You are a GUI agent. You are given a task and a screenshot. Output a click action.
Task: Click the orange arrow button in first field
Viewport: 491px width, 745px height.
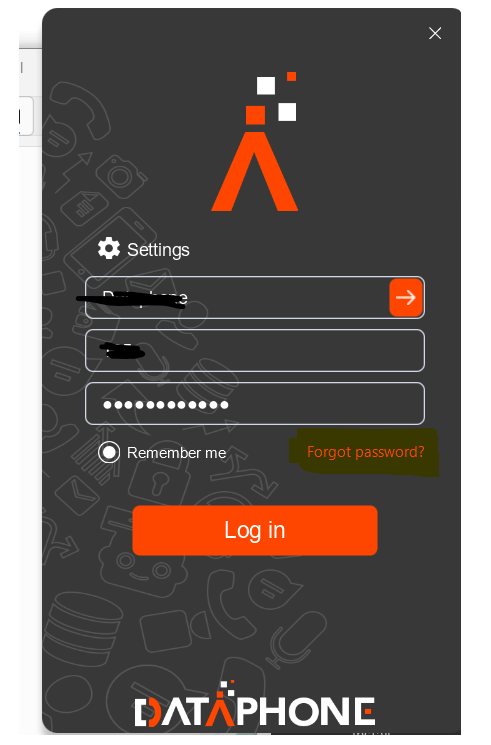point(406,298)
